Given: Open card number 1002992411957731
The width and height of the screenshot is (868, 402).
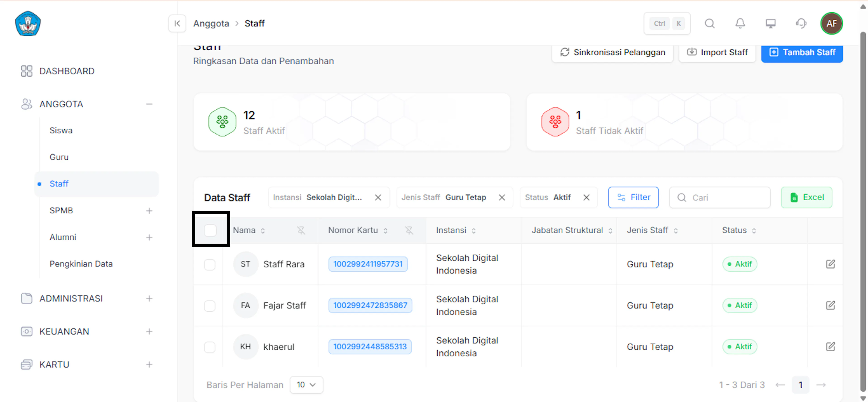Looking at the screenshot, I should coord(368,264).
